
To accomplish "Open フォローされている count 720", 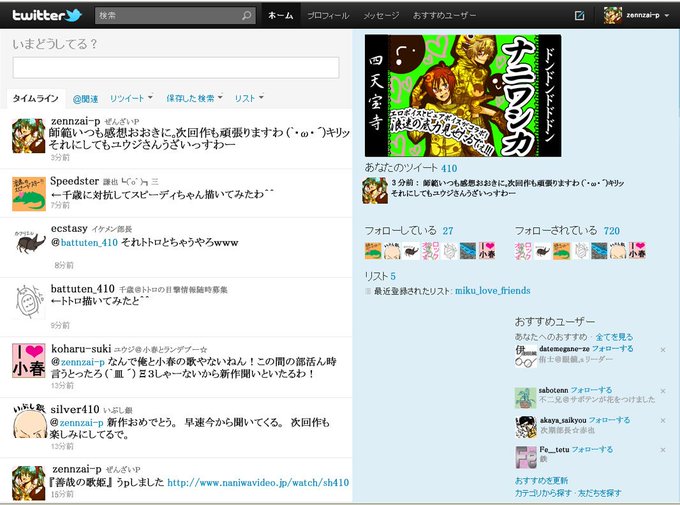I will [x=611, y=231].
